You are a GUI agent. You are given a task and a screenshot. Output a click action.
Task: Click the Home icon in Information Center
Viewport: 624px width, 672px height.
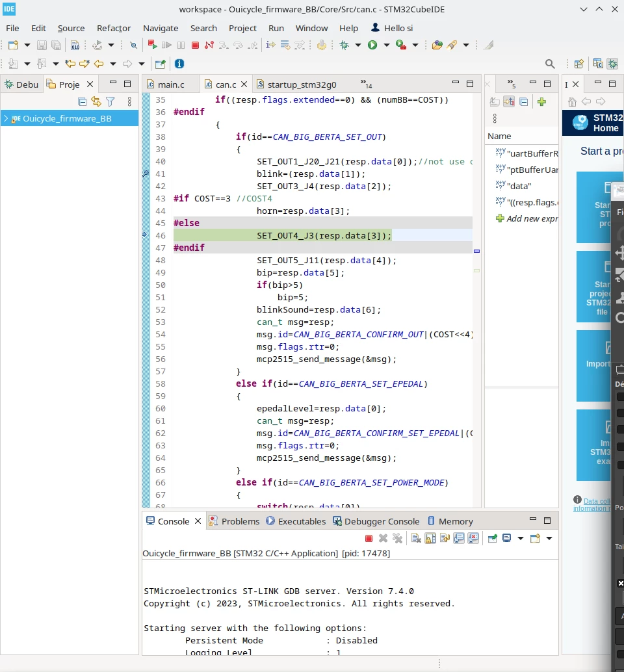coord(572,101)
